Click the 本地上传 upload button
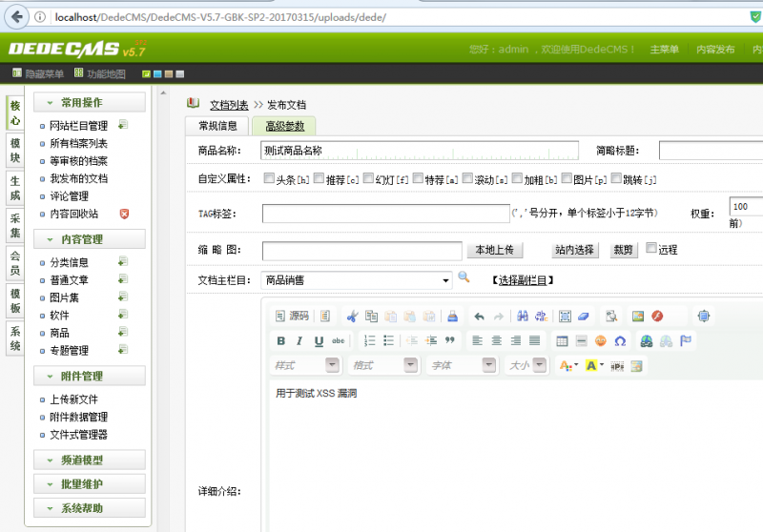This screenshot has height=532, width=763. 494,250
